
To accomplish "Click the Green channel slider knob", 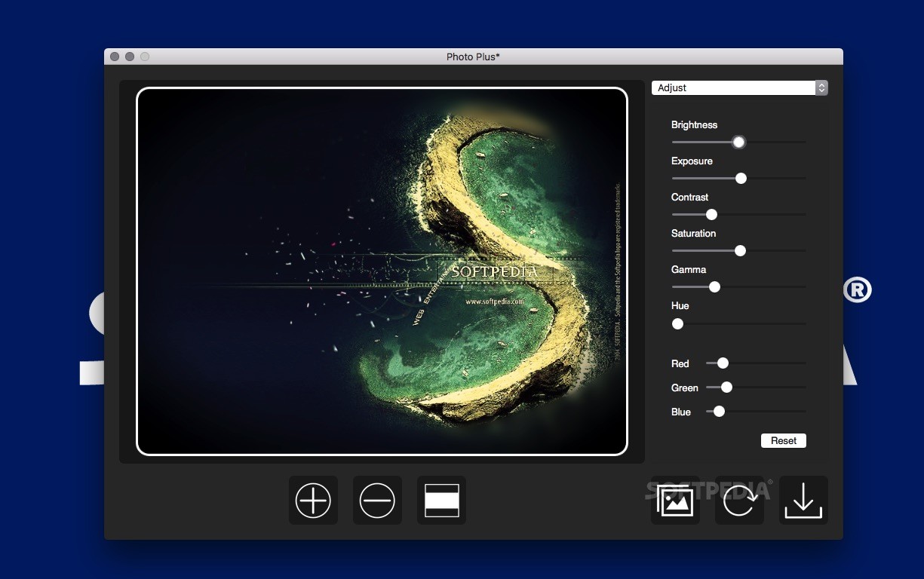I will point(726,387).
